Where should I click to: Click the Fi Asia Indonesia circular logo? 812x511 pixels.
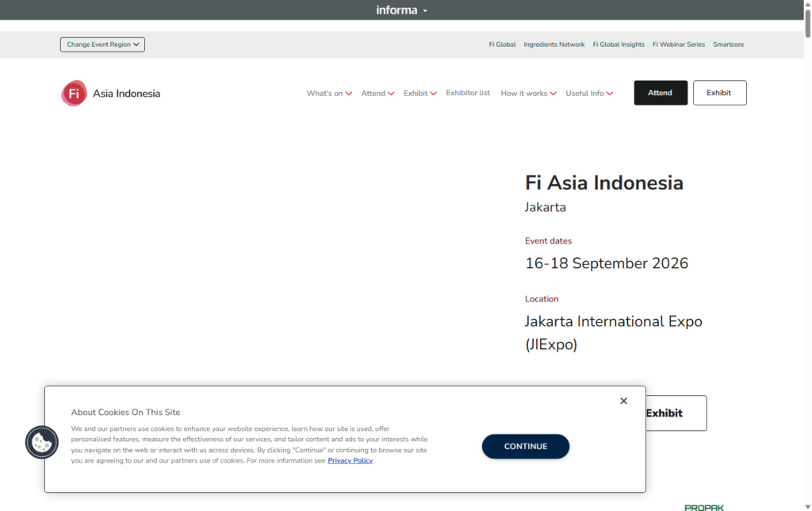coord(74,93)
